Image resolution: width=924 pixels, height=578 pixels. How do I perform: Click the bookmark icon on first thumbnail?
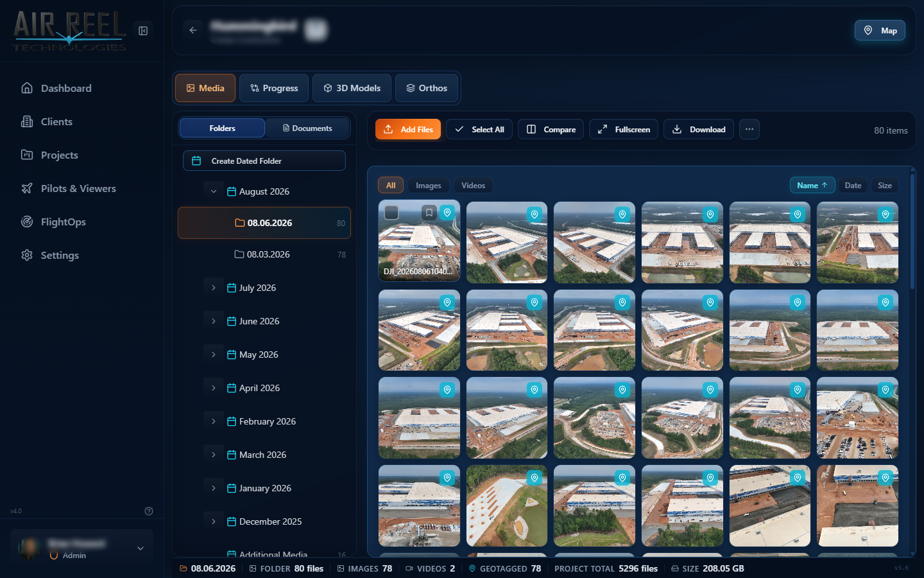coord(429,212)
